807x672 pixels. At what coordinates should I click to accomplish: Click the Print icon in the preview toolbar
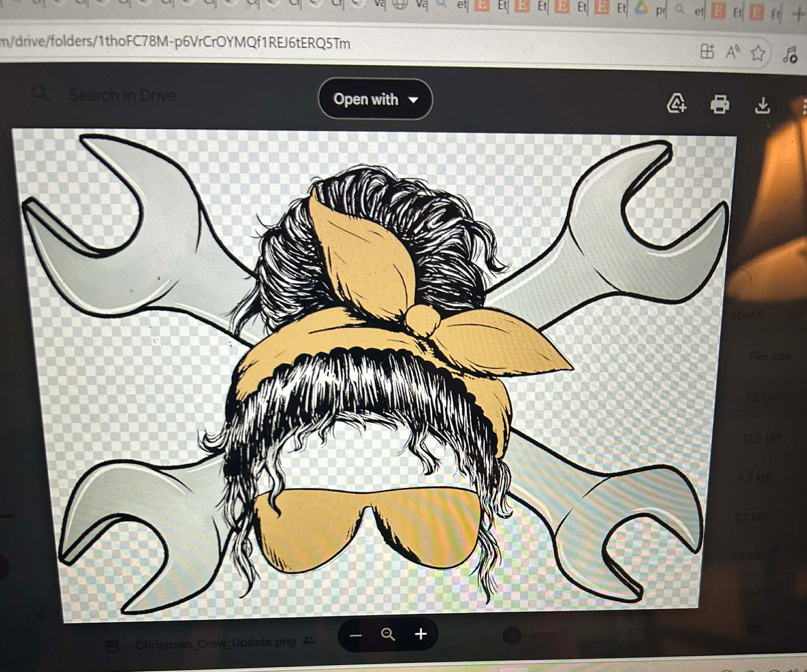point(719,104)
